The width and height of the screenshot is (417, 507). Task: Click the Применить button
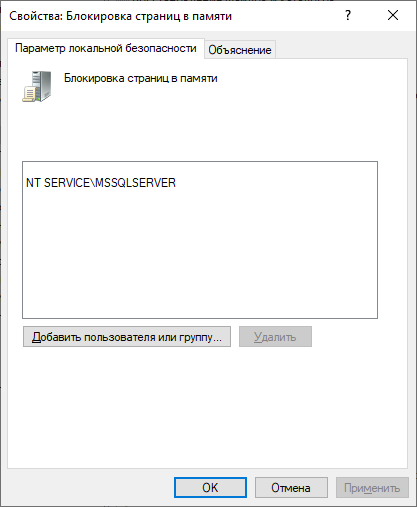click(372, 488)
